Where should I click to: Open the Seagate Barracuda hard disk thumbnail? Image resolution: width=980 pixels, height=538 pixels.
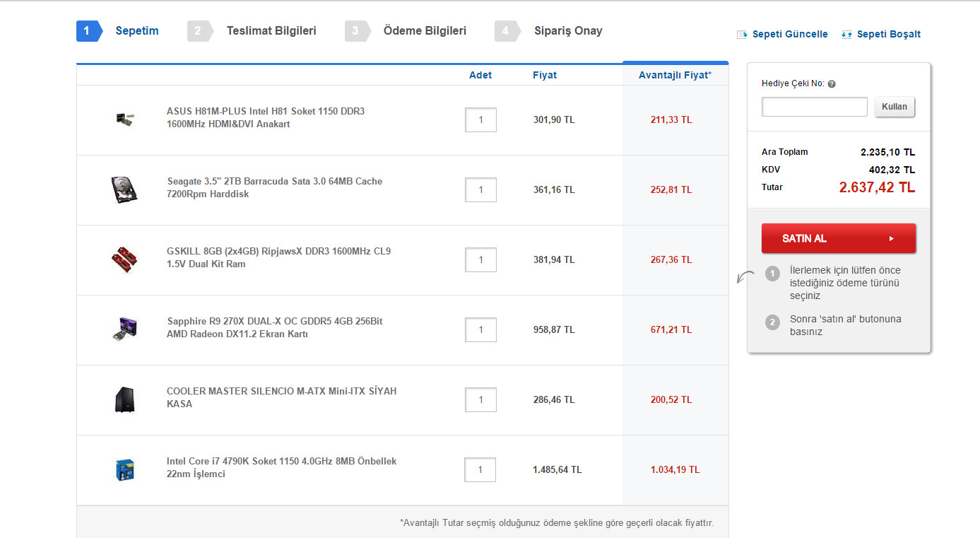click(x=124, y=189)
